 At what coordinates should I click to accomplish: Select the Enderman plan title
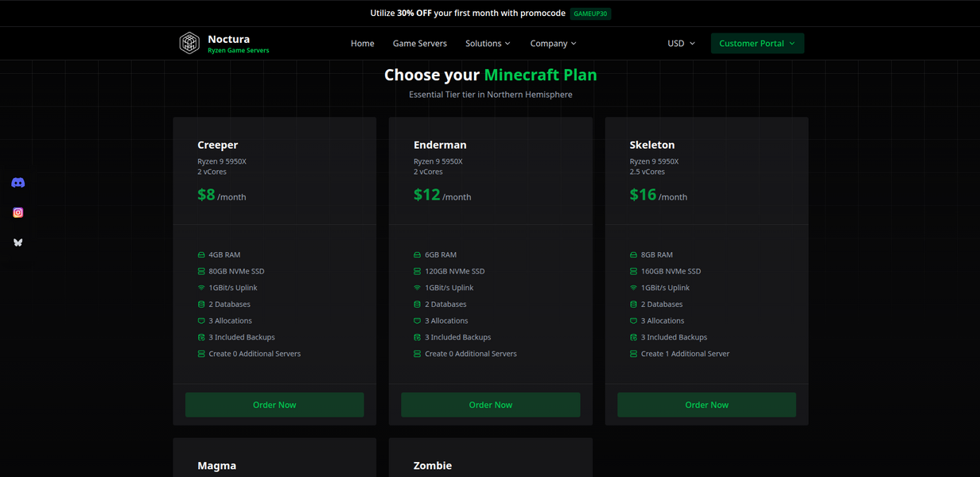pyautogui.click(x=440, y=145)
